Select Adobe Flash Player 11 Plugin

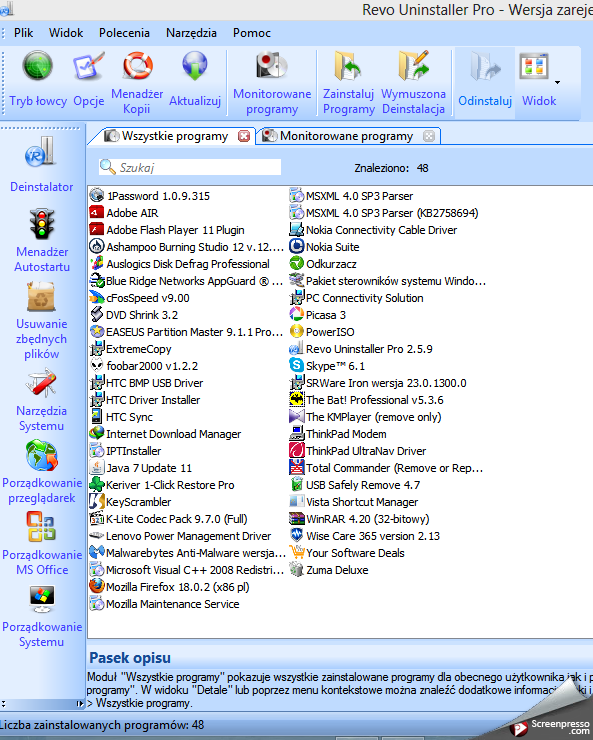click(x=167, y=230)
